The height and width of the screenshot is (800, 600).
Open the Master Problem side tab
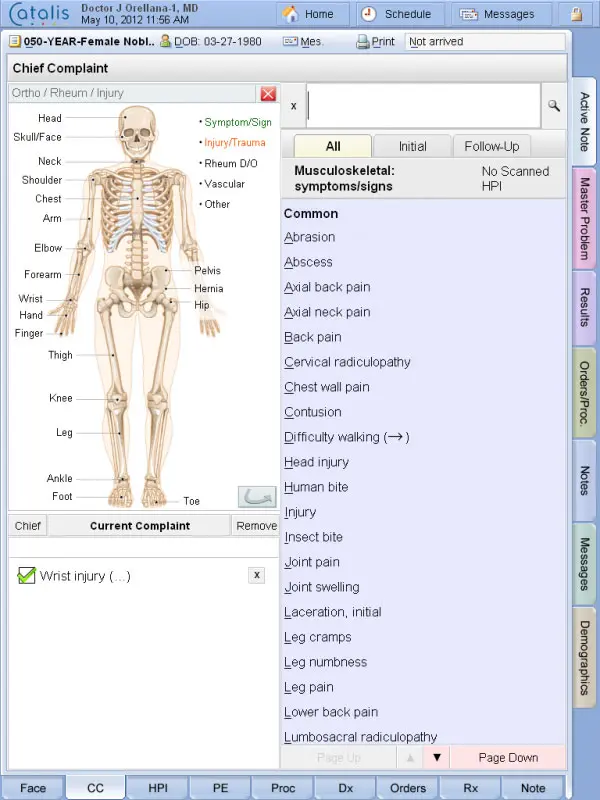[584, 218]
